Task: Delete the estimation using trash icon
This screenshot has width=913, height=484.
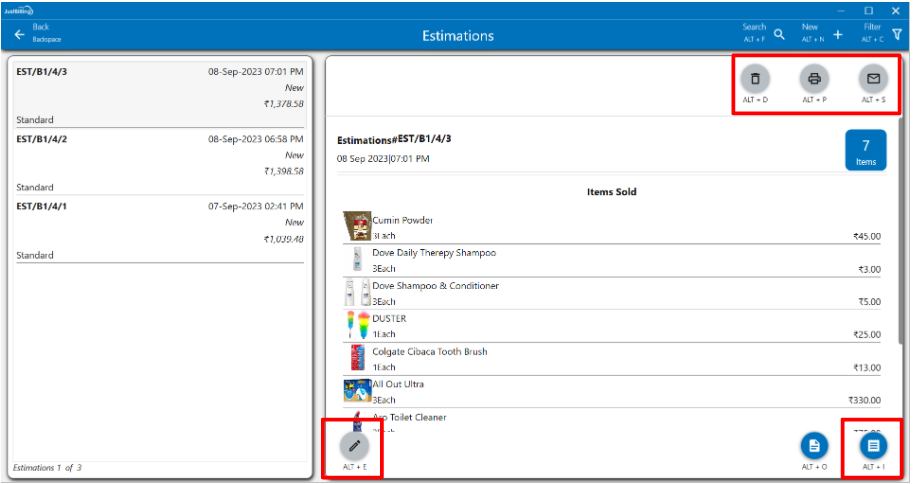Action: (755, 79)
